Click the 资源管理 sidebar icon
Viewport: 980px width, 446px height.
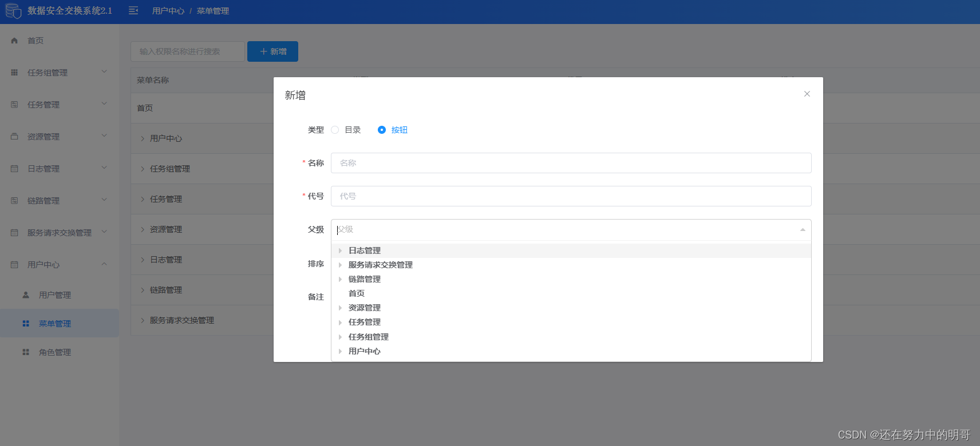click(x=14, y=137)
